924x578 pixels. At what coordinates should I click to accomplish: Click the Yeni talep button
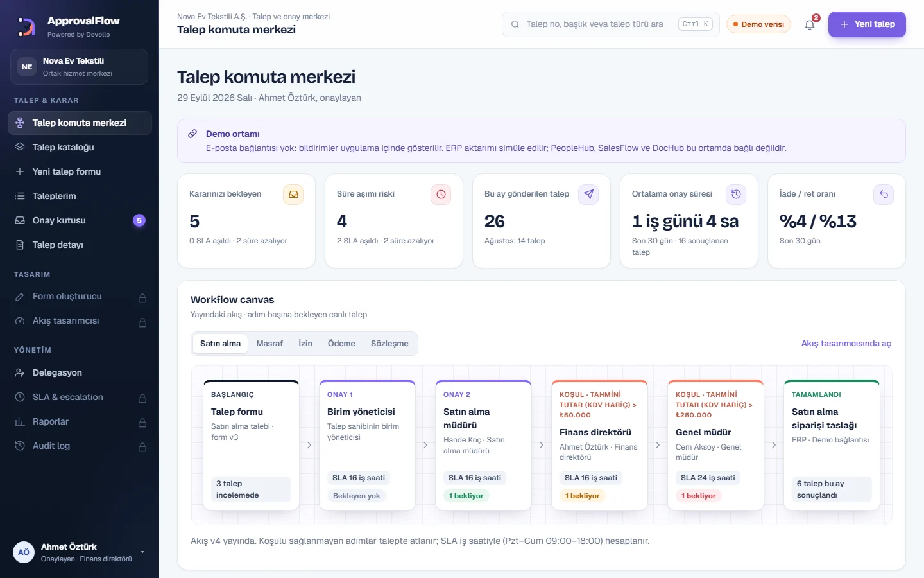[867, 24]
